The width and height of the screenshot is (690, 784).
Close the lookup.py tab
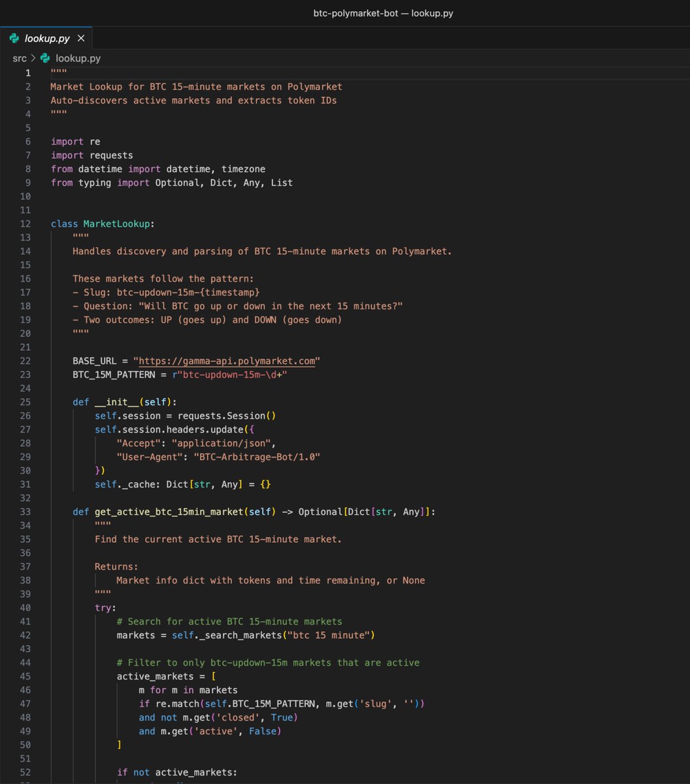81,39
